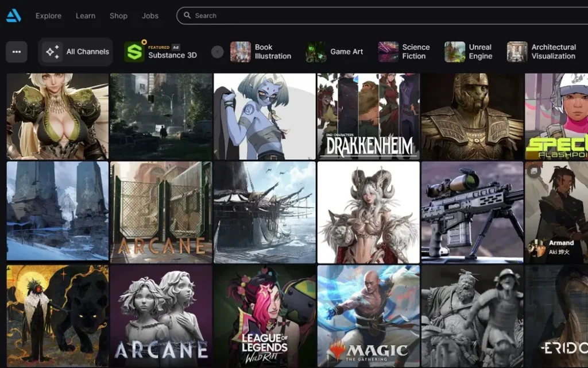Open the three-dots channel options button

point(17,52)
